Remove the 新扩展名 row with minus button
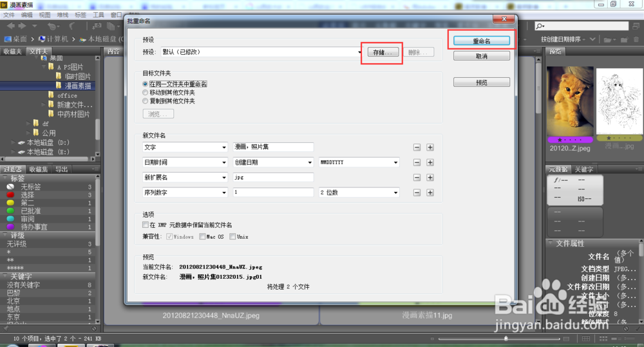644x347 pixels. click(x=417, y=178)
